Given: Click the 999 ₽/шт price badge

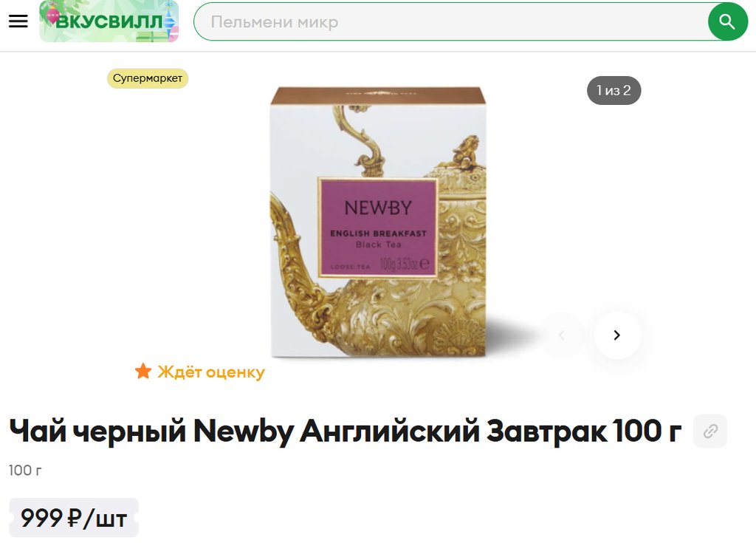Looking at the screenshot, I should [x=74, y=518].
